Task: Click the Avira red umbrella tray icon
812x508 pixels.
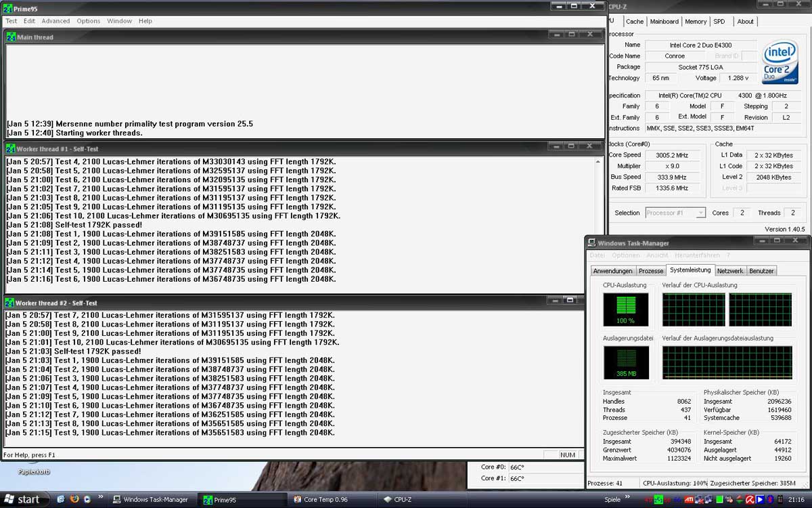Action: pyautogui.click(x=750, y=499)
